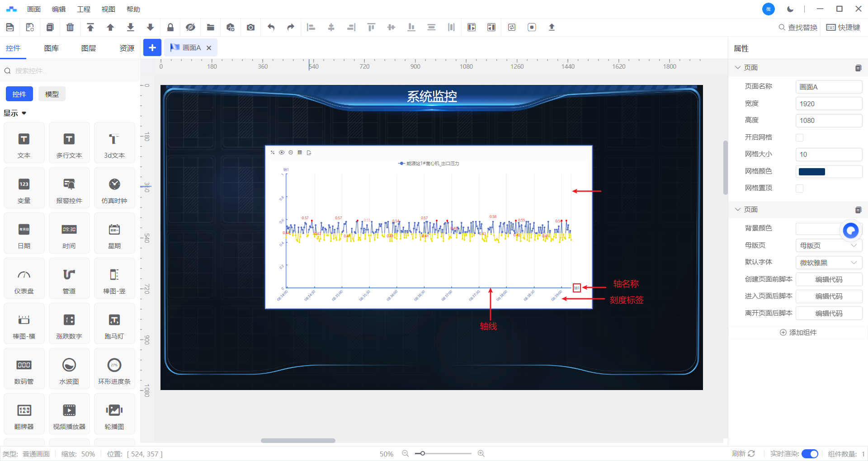Viewport: 868px width, 461px height.
Task: Open the 工程 menu
Action: (84, 9)
